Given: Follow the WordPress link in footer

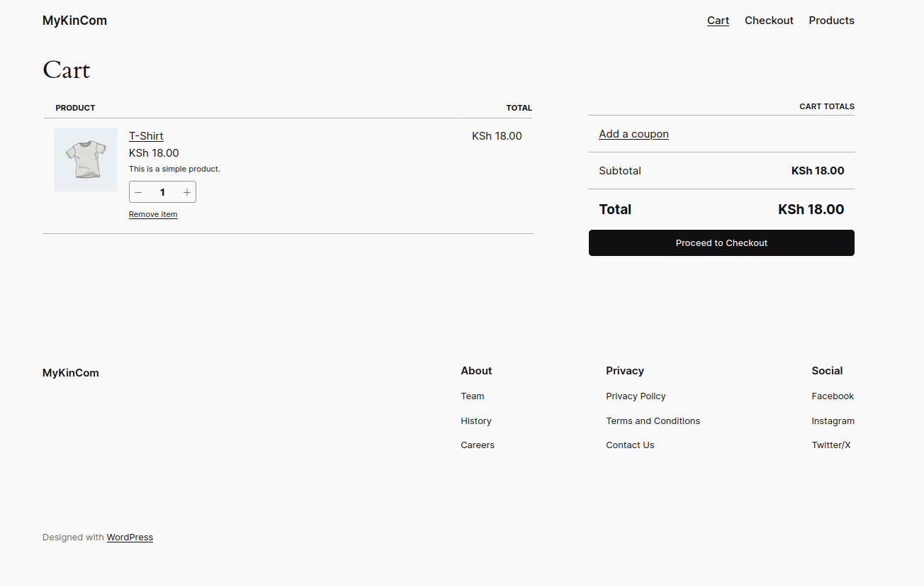Looking at the screenshot, I should [x=130, y=537].
